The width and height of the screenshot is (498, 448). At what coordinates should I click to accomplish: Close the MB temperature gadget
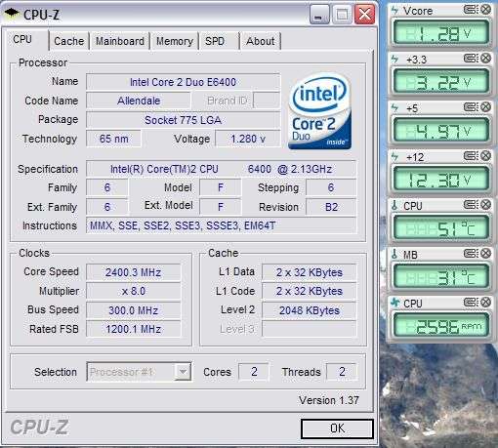click(485, 253)
